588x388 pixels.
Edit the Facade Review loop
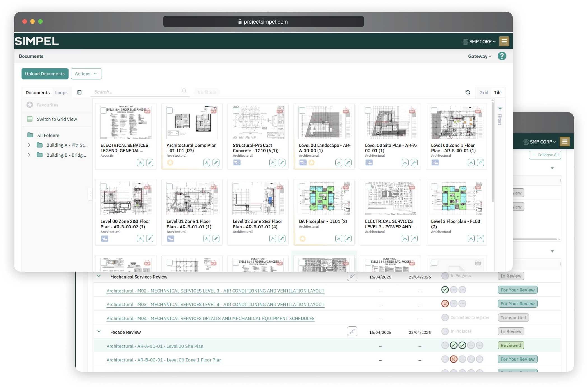tap(352, 331)
